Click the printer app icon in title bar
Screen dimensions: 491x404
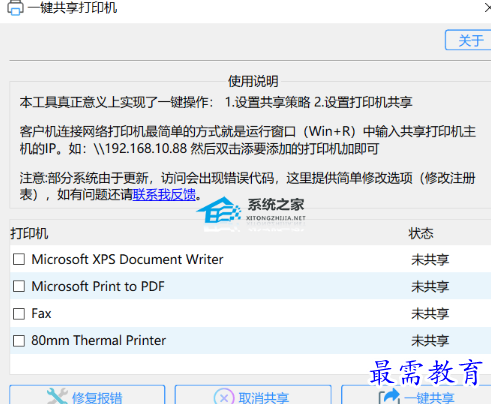click(x=15, y=7)
